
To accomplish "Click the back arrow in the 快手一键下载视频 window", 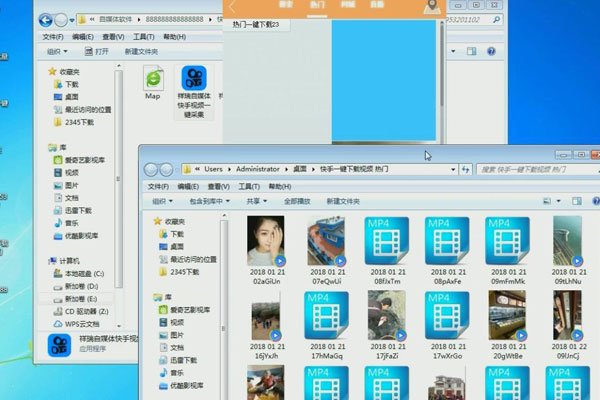I will click(x=151, y=170).
